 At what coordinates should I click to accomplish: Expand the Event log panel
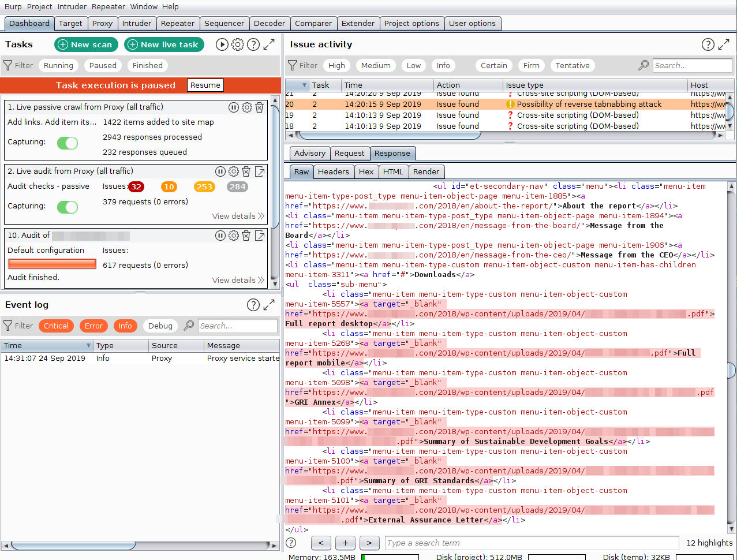[x=269, y=305]
